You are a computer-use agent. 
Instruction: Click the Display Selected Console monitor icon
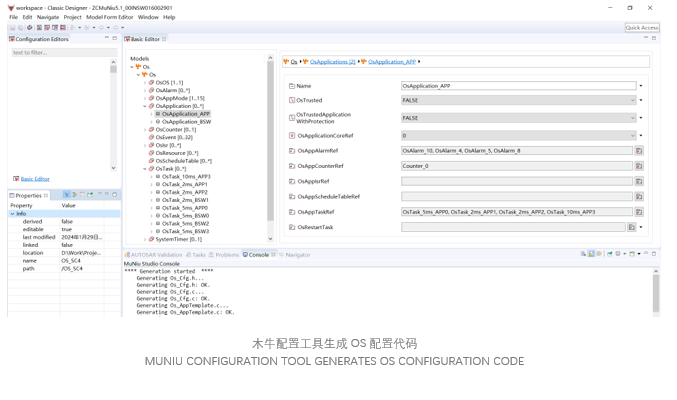618,254
